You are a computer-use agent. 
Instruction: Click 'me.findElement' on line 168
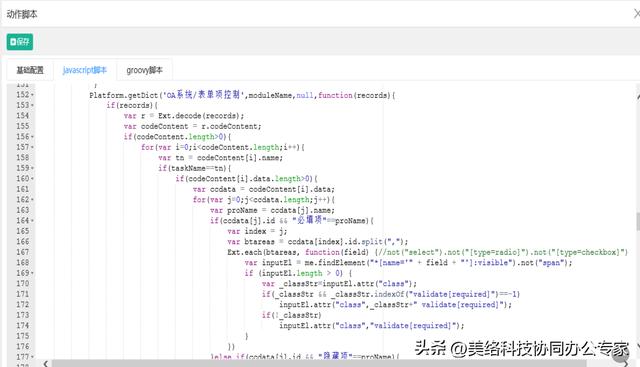(x=335, y=263)
